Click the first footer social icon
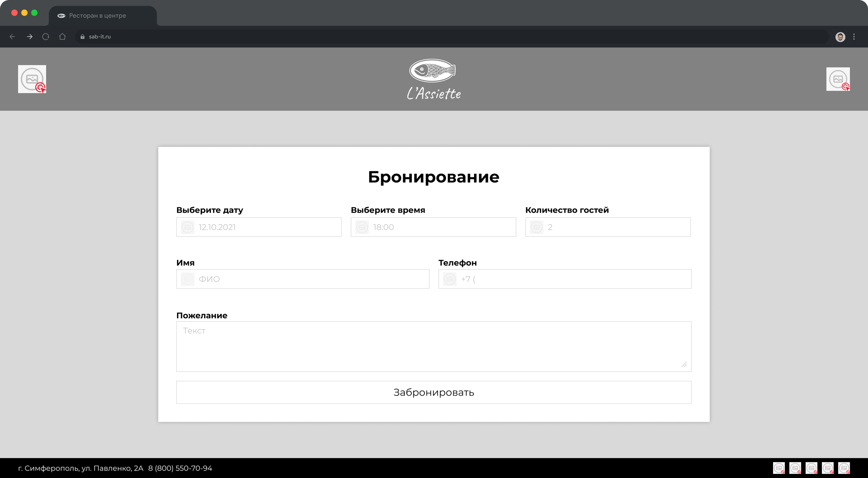This screenshot has width=868, height=478. click(779, 468)
